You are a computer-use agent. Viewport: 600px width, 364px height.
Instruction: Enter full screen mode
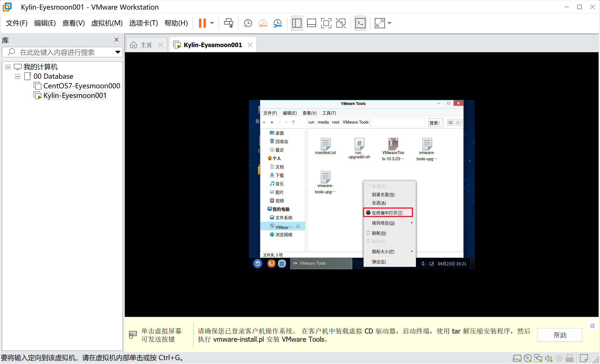[x=326, y=23]
